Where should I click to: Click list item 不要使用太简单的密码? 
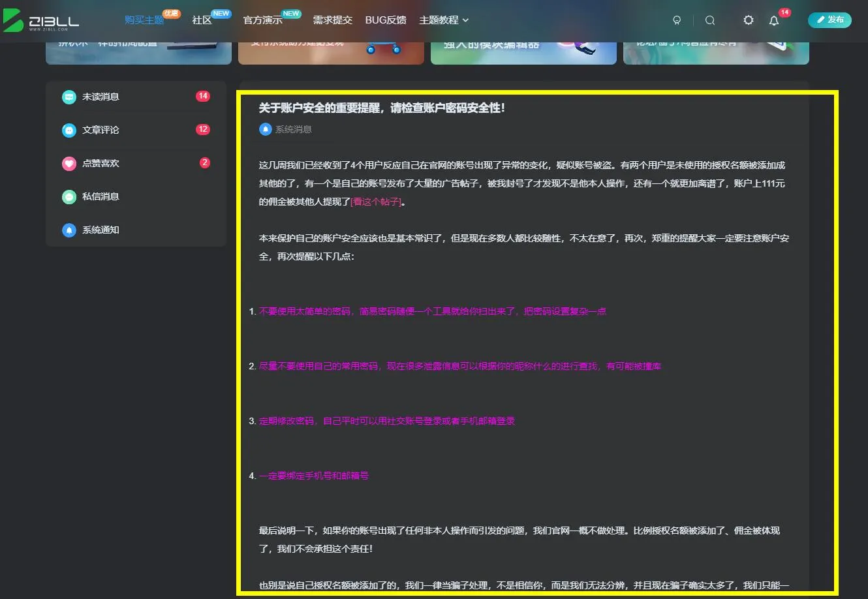[x=433, y=311]
